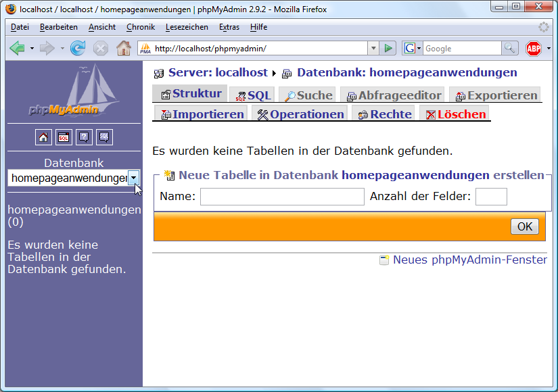This screenshot has height=392, width=558.
Task: Click the PMA site icon in address bar
Action: [x=145, y=49]
